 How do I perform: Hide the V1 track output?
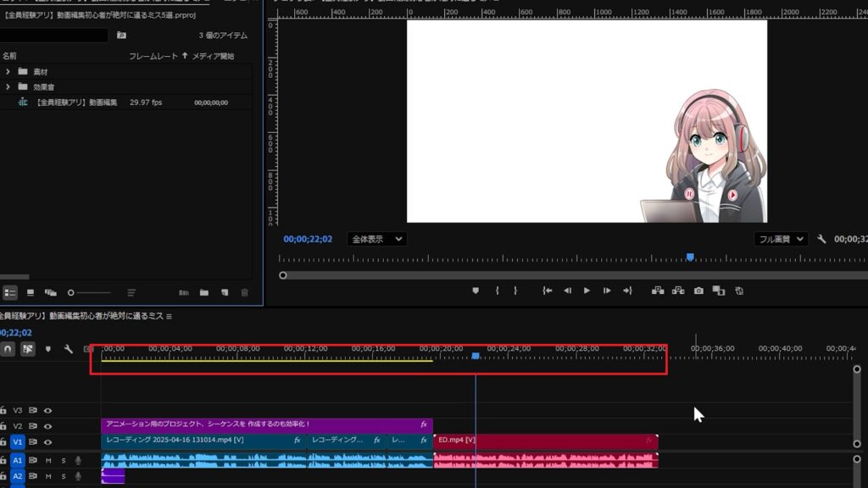tap(47, 442)
